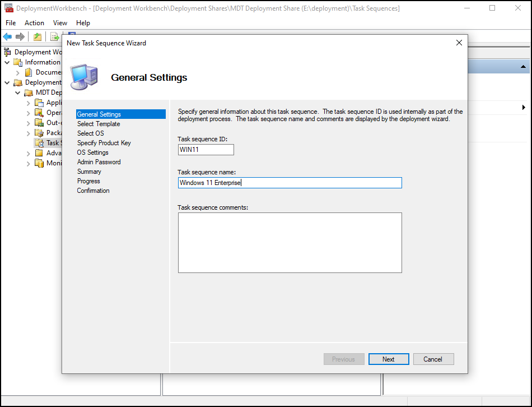Click the blue Back arrow toolbar icon
The height and width of the screenshot is (407, 532).
[7, 37]
